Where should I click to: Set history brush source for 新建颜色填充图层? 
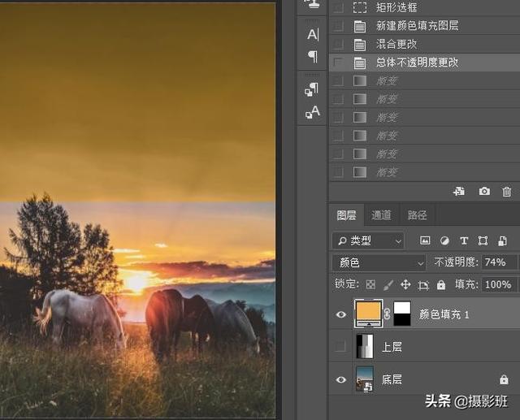[338, 25]
